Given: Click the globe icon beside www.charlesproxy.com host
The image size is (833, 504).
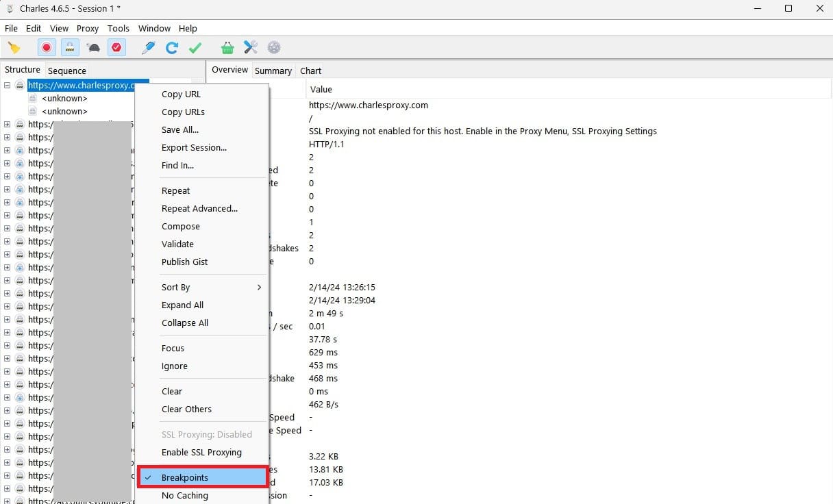Looking at the screenshot, I should point(20,86).
